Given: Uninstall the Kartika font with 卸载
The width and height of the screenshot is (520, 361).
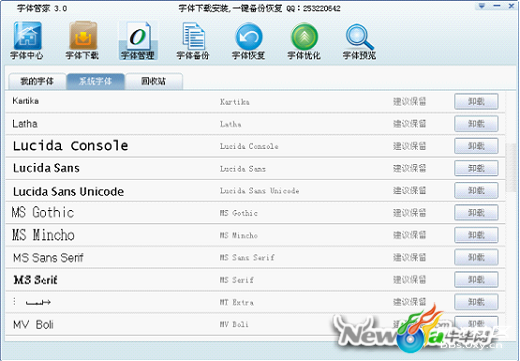Looking at the screenshot, I should [476, 101].
